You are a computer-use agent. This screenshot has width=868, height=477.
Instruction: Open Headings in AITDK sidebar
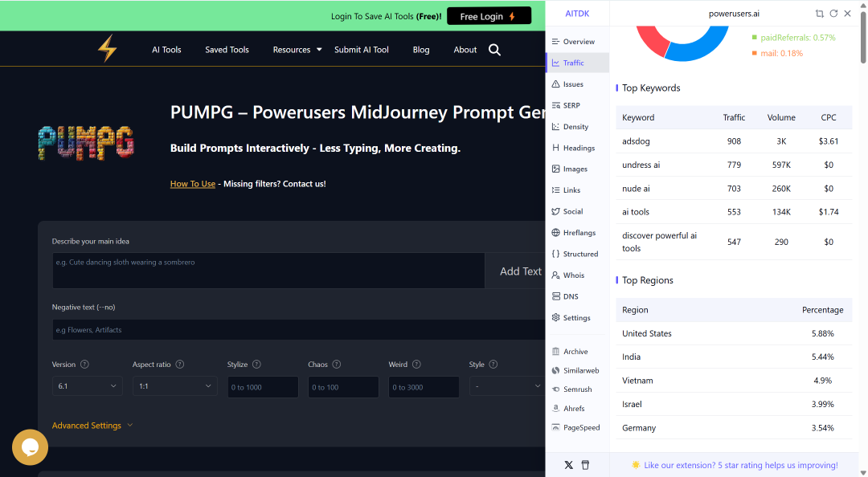click(577, 148)
